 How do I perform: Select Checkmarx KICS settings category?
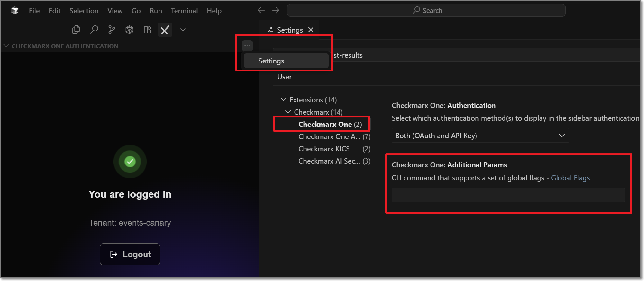(327, 149)
